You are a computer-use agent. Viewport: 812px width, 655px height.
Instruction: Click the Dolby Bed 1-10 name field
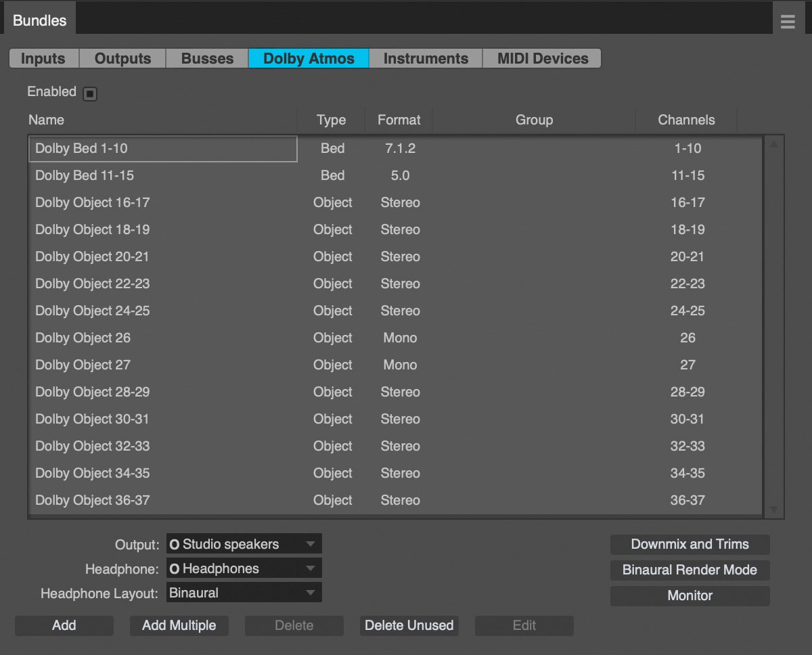(163, 149)
